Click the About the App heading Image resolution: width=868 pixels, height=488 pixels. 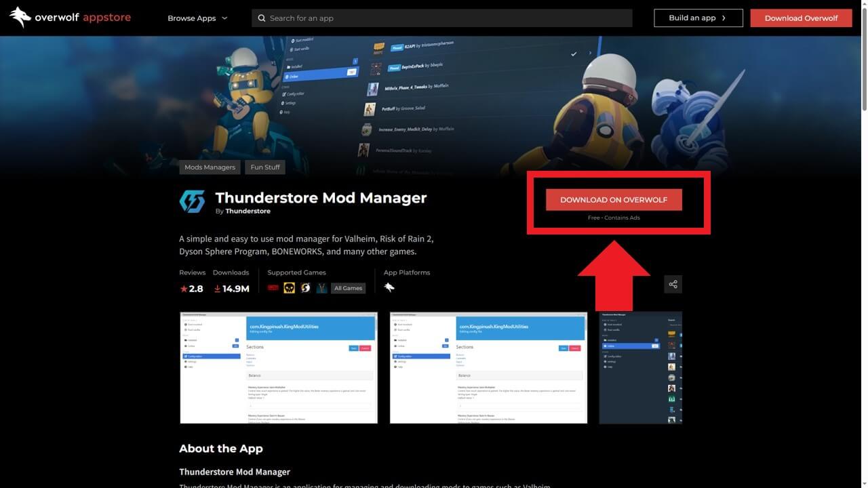(221, 449)
